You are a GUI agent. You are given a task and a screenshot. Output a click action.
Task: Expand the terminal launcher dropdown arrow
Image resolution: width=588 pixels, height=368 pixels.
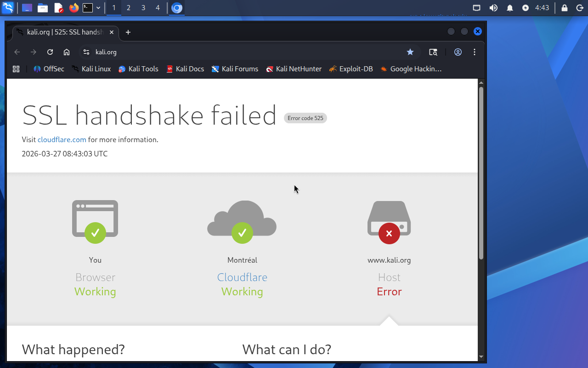[98, 8]
